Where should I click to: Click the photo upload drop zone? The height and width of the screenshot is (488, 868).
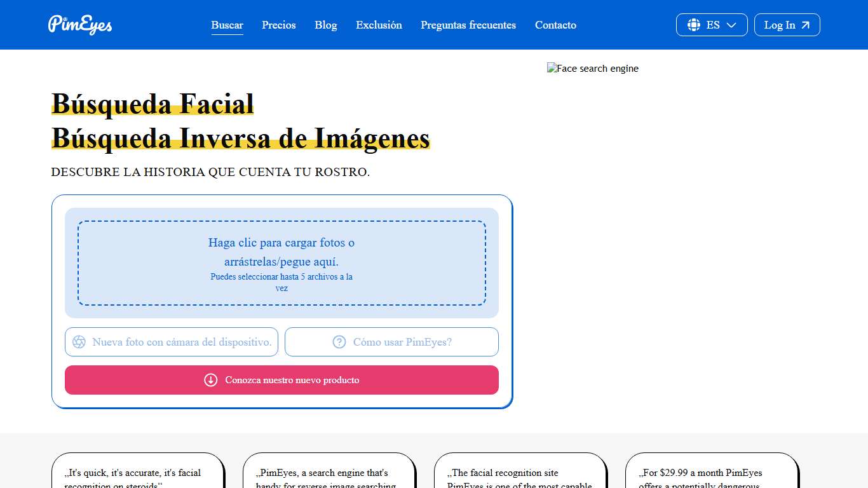click(x=281, y=262)
